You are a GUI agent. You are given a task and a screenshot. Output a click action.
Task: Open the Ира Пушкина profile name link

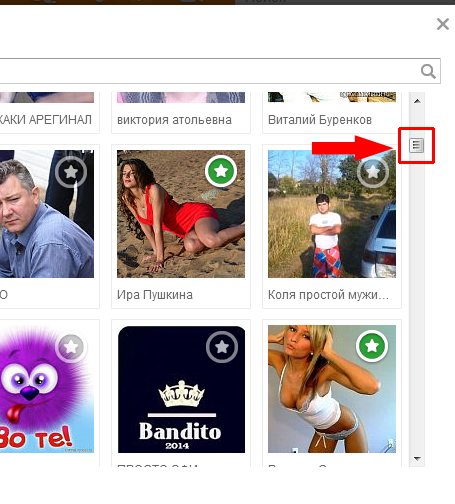(155, 295)
